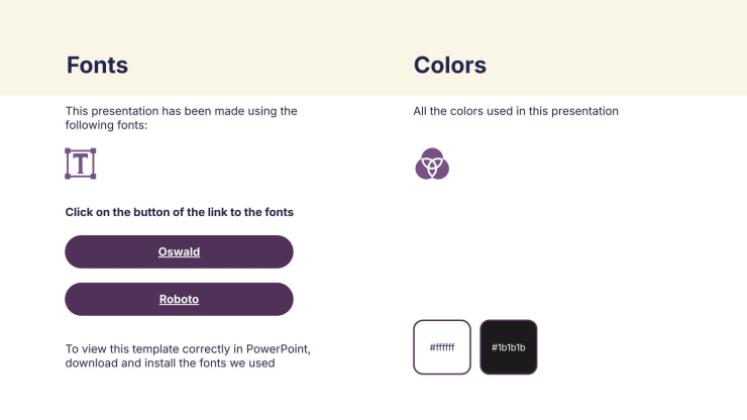Click the word "Click" in bold instruction
Screen dimensions: 747x420
click(80, 212)
